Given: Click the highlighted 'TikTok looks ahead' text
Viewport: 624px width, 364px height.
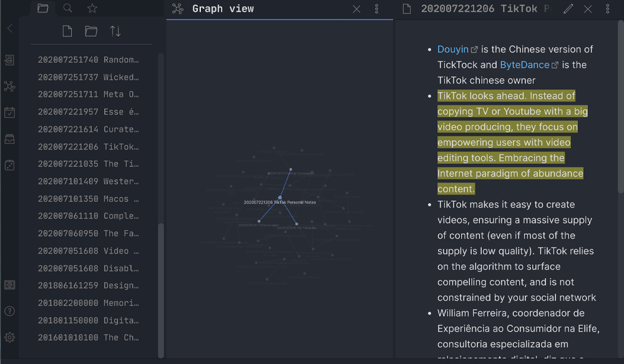Looking at the screenshot, I should (512, 142).
